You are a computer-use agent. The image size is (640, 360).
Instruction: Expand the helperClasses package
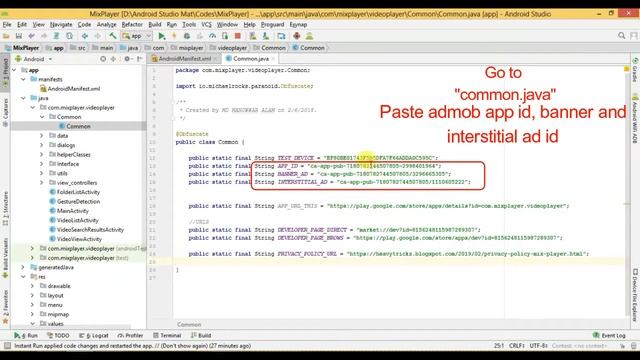click(x=41, y=154)
